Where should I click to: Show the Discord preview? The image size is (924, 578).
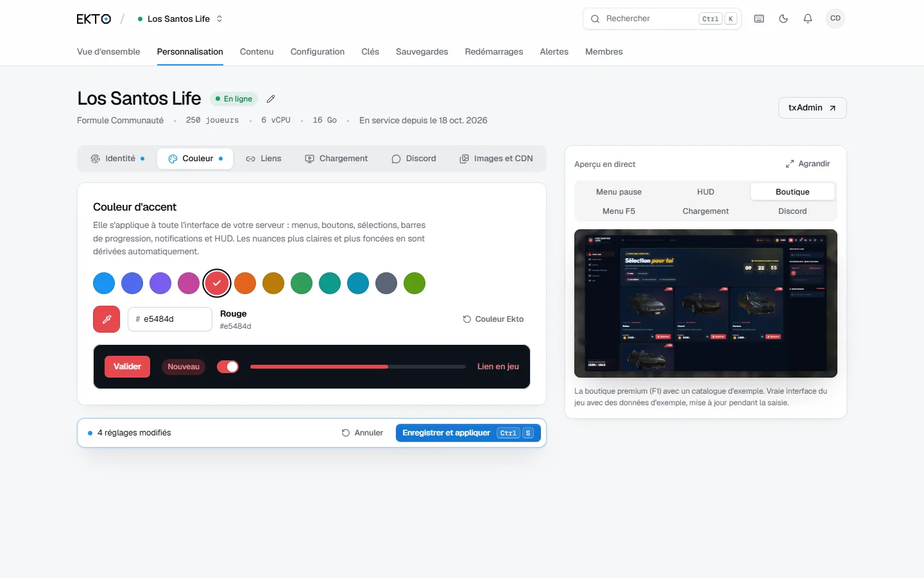[792, 211]
